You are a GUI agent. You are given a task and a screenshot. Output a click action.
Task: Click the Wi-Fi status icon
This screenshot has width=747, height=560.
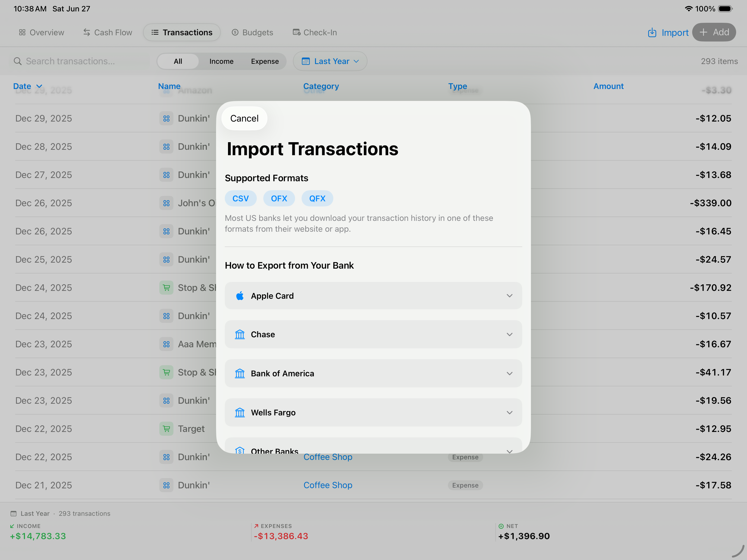(x=688, y=9)
